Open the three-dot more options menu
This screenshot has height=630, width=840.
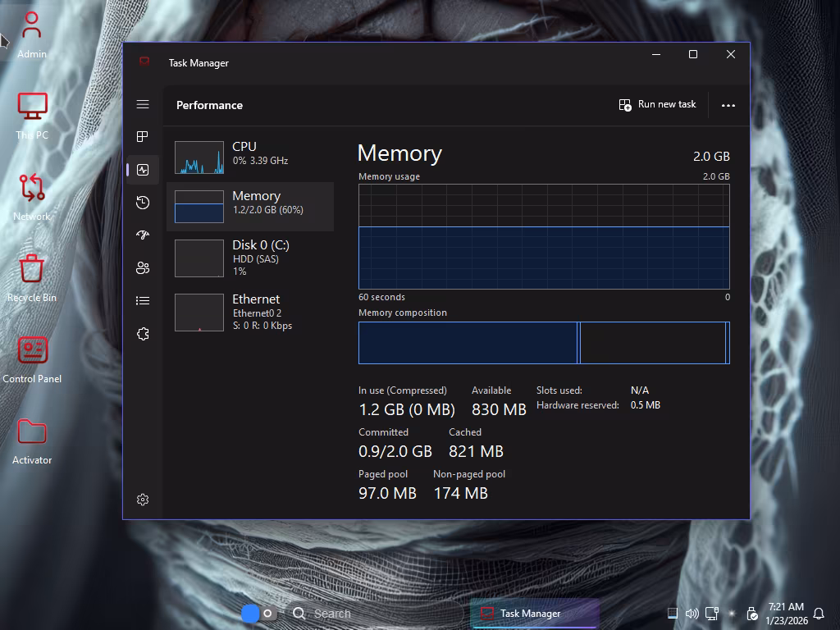point(728,105)
